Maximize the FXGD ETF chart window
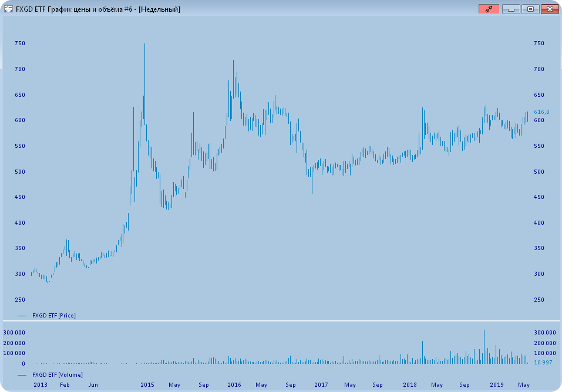Screen dimensions: 562x392 click(x=530, y=9)
